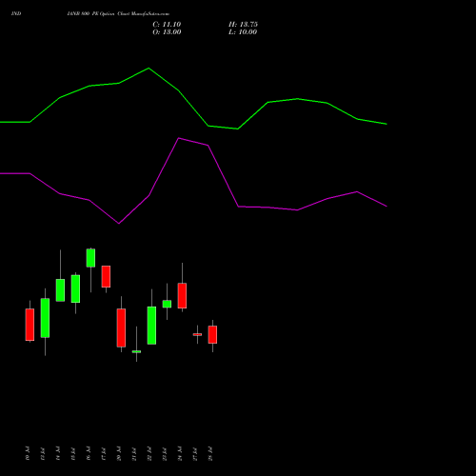Click the lowest trough of the purple line
476x476 pixels.
[x=119, y=224]
